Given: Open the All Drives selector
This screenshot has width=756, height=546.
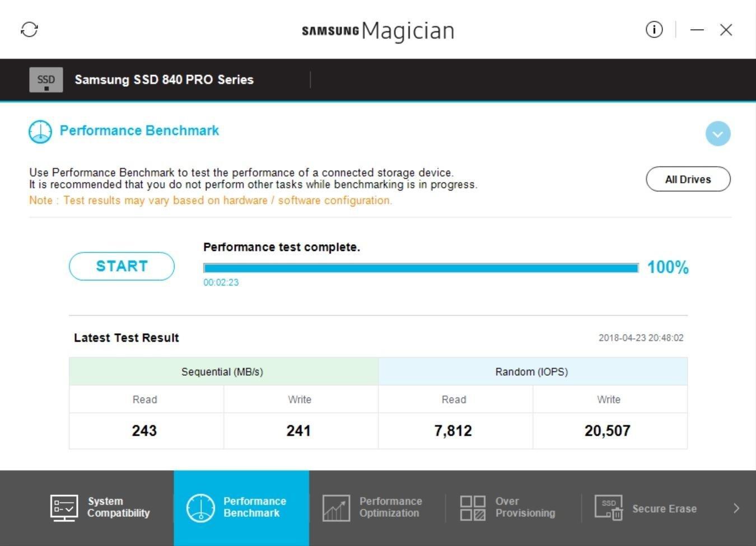Looking at the screenshot, I should [688, 179].
